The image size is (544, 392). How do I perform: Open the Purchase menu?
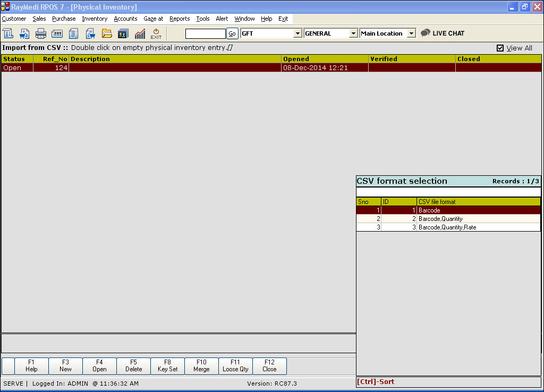click(64, 19)
